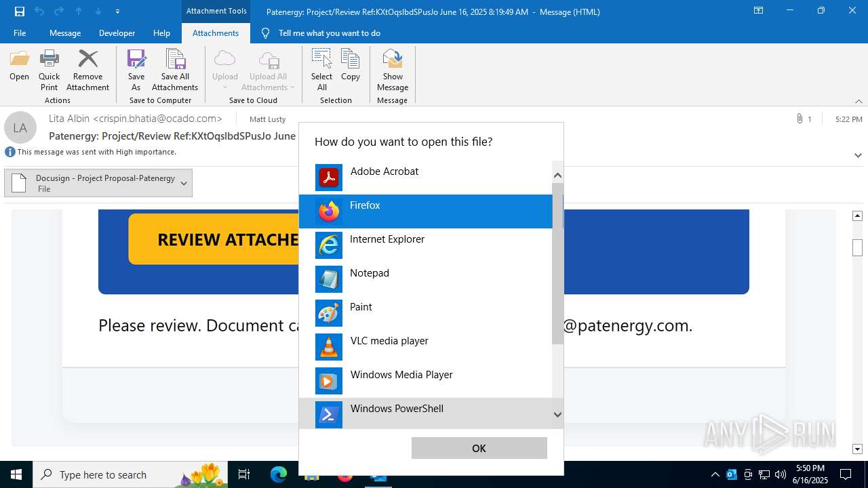The height and width of the screenshot is (488, 868).
Task: Switch to the Message tab
Action: tap(65, 33)
